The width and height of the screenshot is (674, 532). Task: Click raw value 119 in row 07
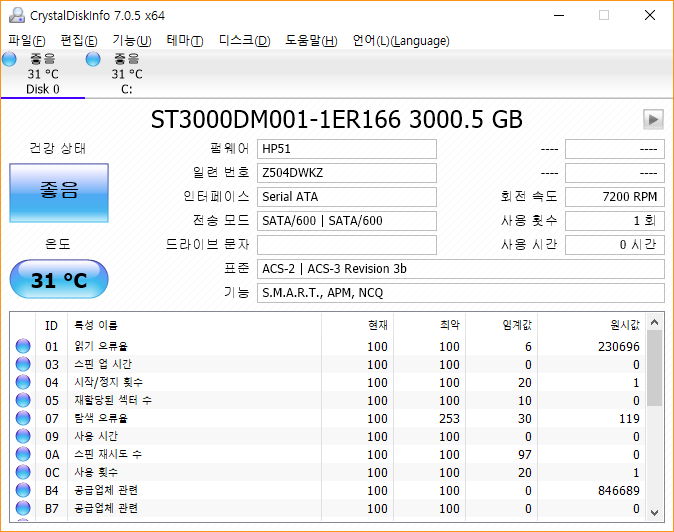point(629,419)
